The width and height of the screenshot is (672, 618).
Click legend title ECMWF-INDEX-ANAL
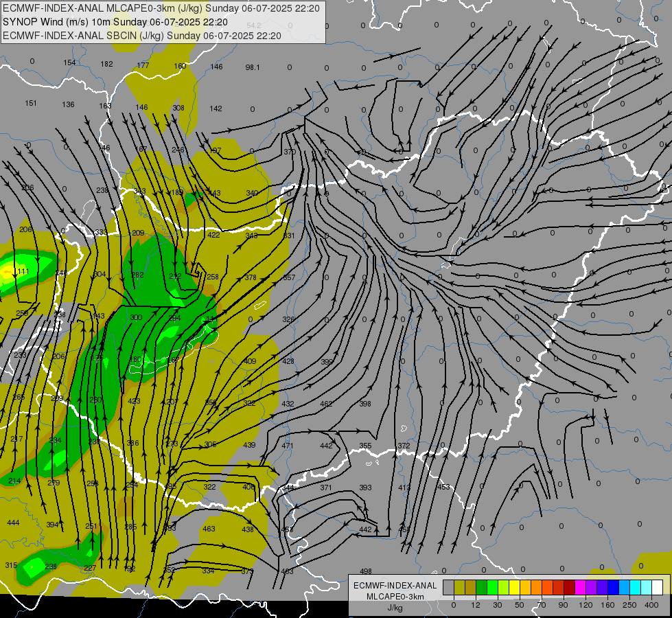(x=395, y=586)
